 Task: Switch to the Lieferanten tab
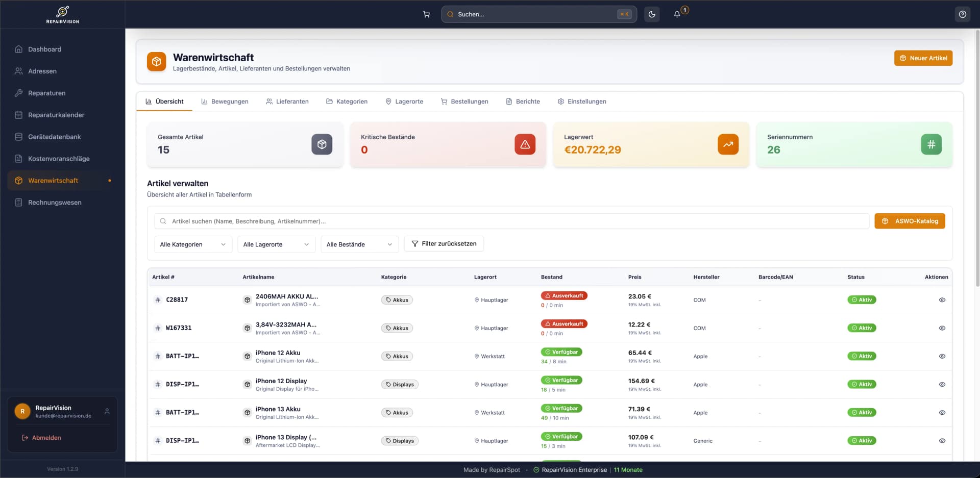tap(287, 102)
